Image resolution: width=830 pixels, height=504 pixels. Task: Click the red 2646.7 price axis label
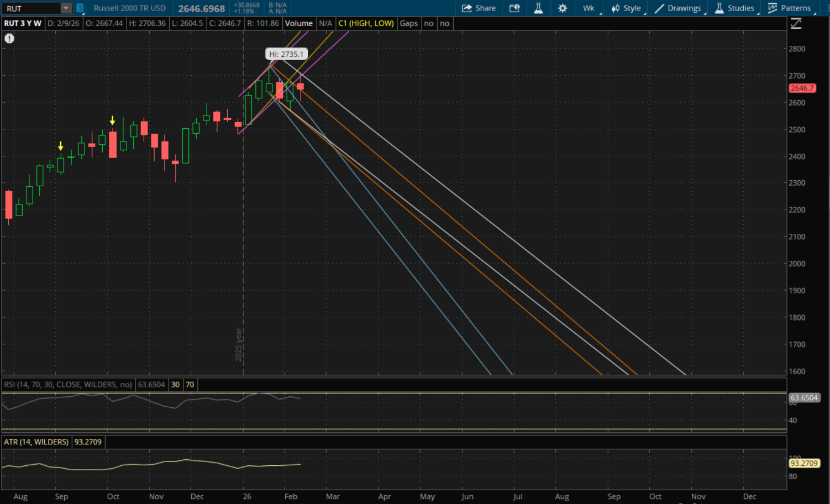(802, 88)
